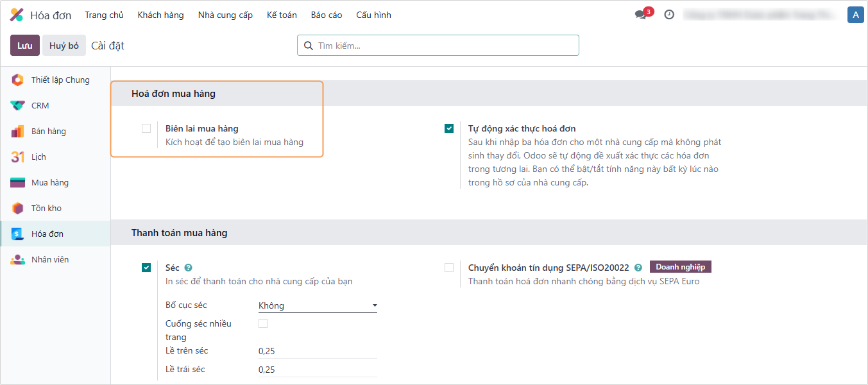Image resolution: width=868 pixels, height=385 pixels.
Task: Open the chat messages icon with badge
Action: click(641, 15)
